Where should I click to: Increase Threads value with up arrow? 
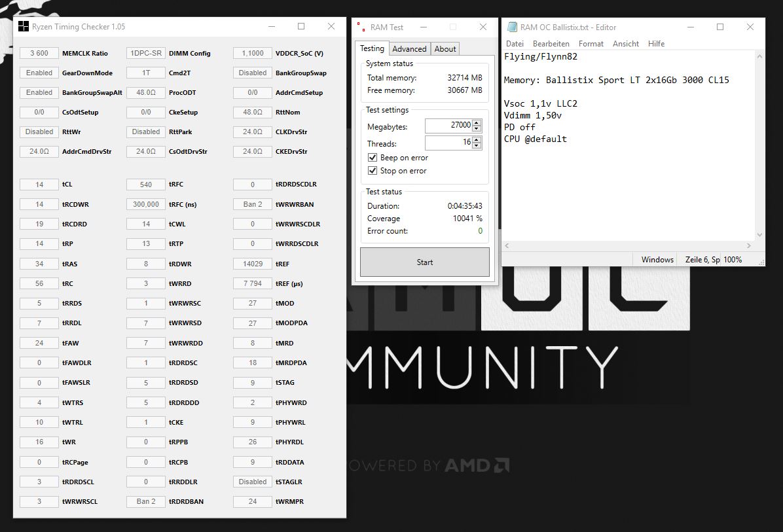[x=477, y=140]
